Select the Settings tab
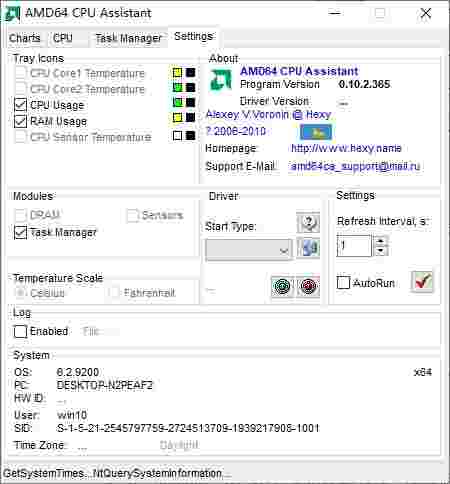450x484 pixels. pos(194,36)
